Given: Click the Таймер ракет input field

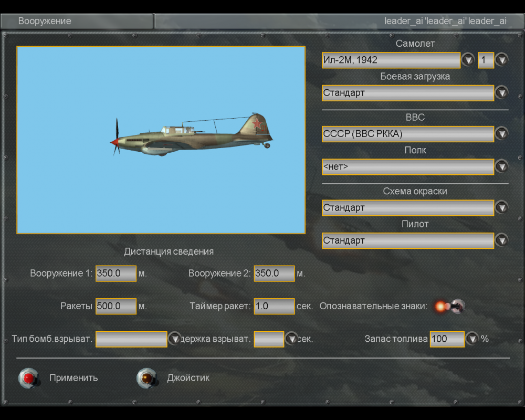Looking at the screenshot, I should coord(274,306).
